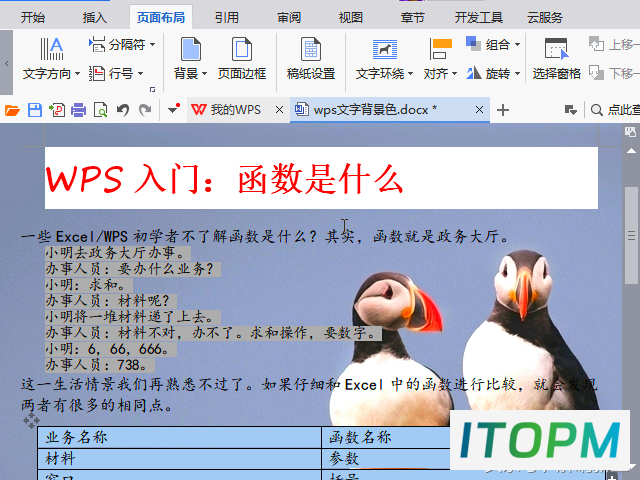Open the 章节 ribbon tab
This screenshot has width=640, height=480.
(x=413, y=18)
